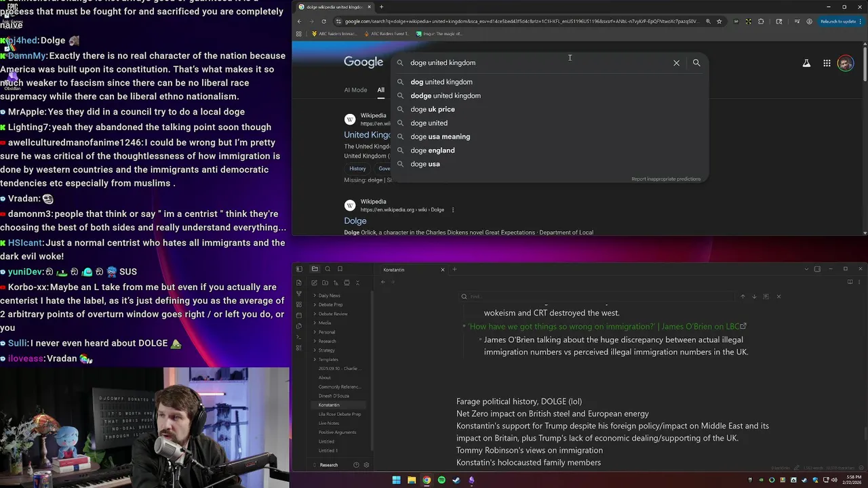Screen dimensions: 868x488
Task: Open Obsidian graph view ribbon icon
Action: coord(299,293)
